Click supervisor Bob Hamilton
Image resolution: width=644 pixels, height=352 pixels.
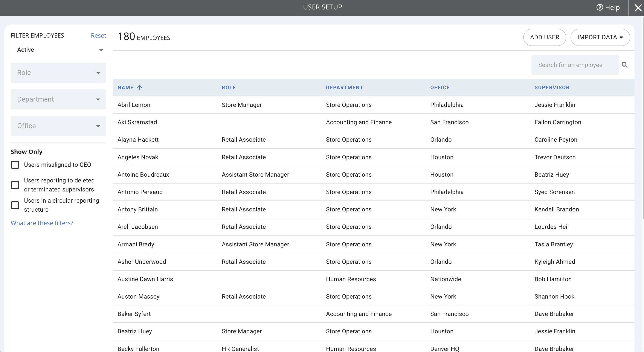553,279
